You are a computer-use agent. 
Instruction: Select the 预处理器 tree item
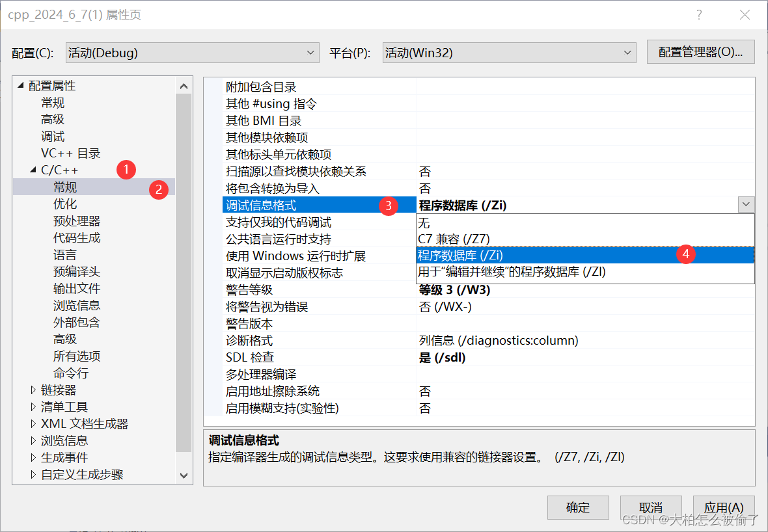click(x=76, y=220)
